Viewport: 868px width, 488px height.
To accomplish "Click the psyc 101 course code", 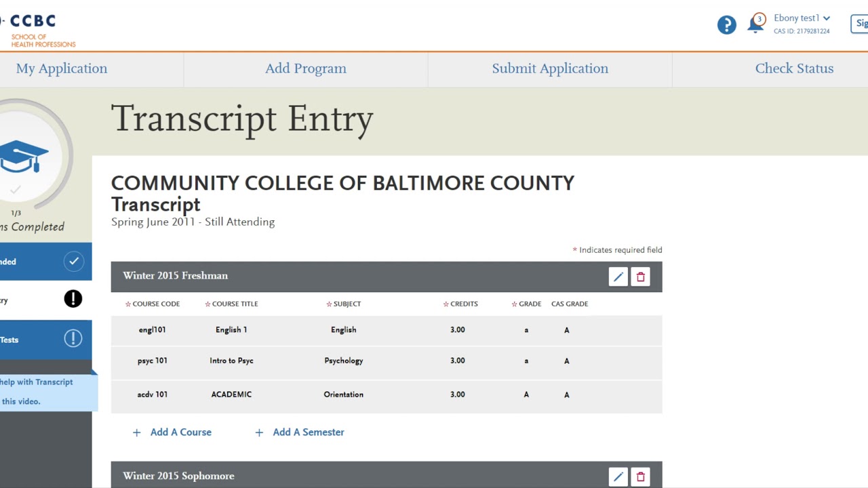I will click(152, 361).
